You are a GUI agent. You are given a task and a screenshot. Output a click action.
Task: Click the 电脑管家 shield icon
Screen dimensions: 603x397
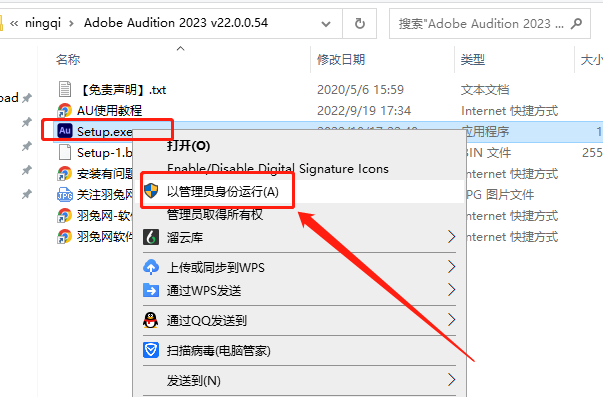[x=151, y=350]
